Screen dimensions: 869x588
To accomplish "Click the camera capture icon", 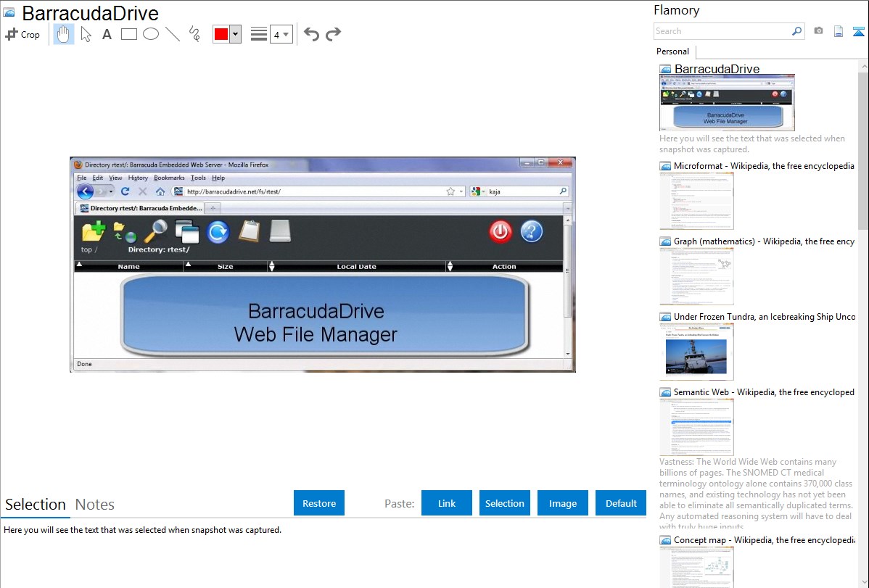I will pyautogui.click(x=818, y=31).
